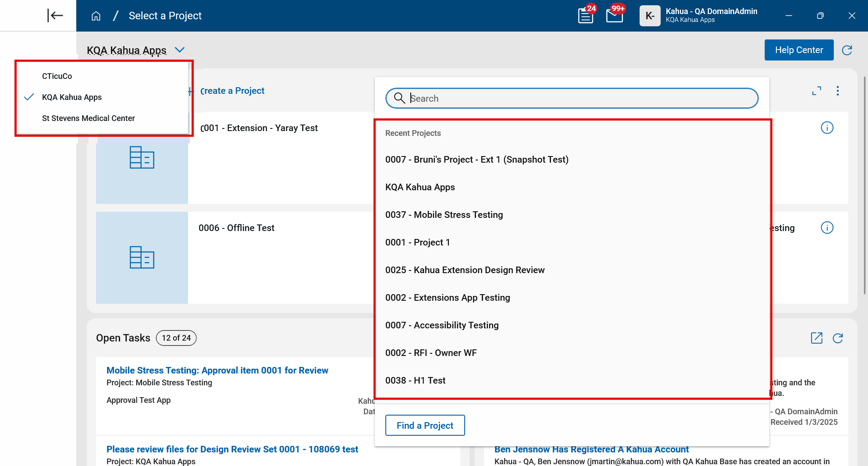Image resolution: width=868 pixels, height=466 pixels.
Task: Choose 0038 - H1 Test
Action: [x=572, y=381]
